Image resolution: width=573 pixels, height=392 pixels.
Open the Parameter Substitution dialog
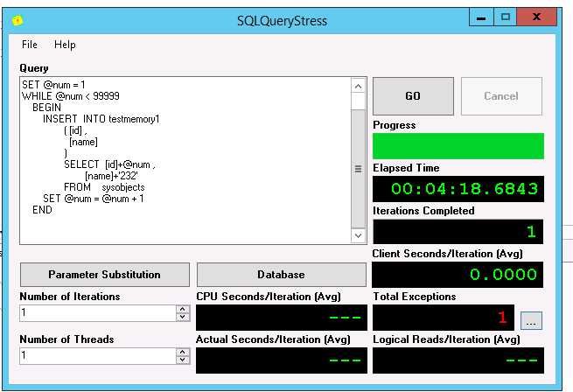pyautogui.click(x=104, y=275)
